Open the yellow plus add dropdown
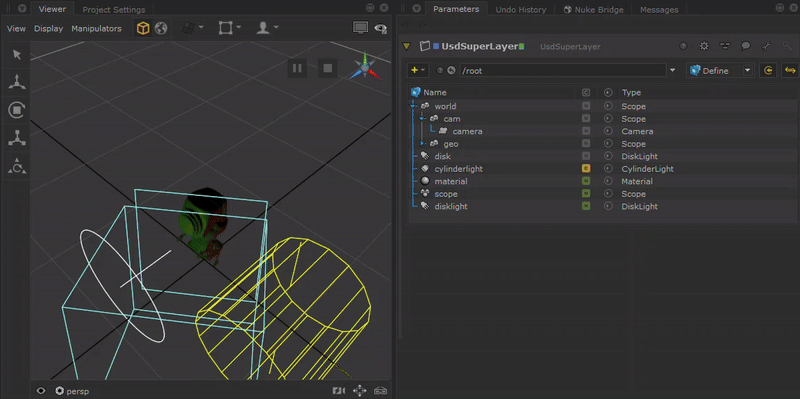The width and height of the screenshot is (800, 399). point(418,70)
